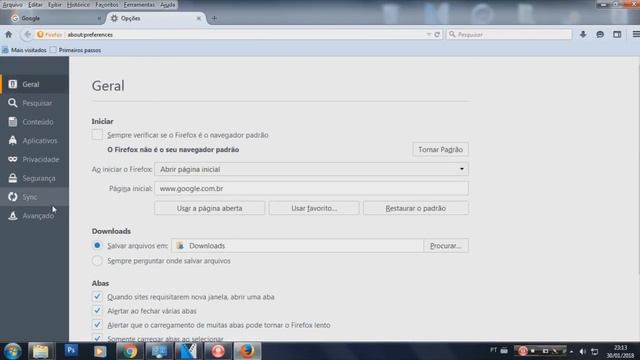Image resolution: width=640 pixels, height=360 pixels.
Task: Click Restaurar o padrão button
Action: [416, 208]
